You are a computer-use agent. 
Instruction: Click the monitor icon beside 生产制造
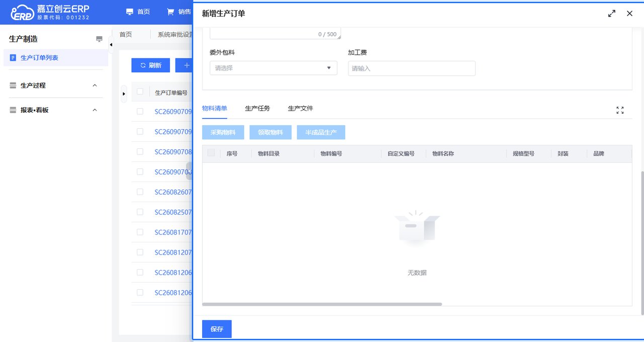pos(99,39)
